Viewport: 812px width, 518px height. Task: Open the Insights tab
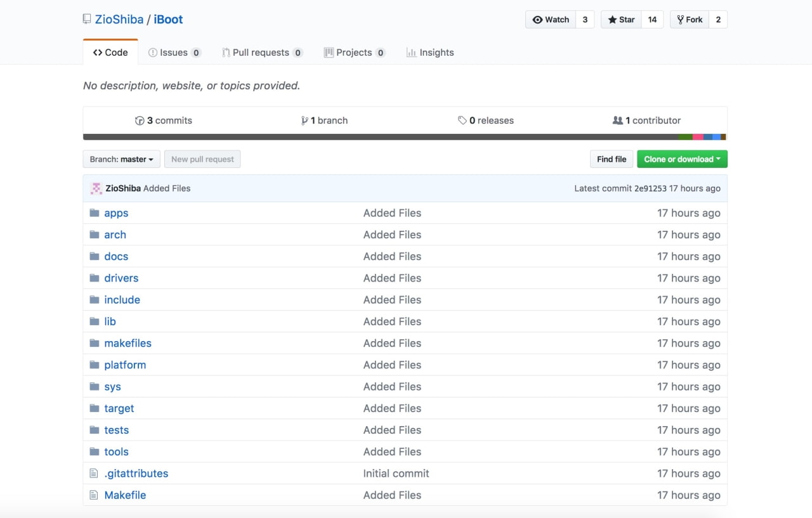430,53
